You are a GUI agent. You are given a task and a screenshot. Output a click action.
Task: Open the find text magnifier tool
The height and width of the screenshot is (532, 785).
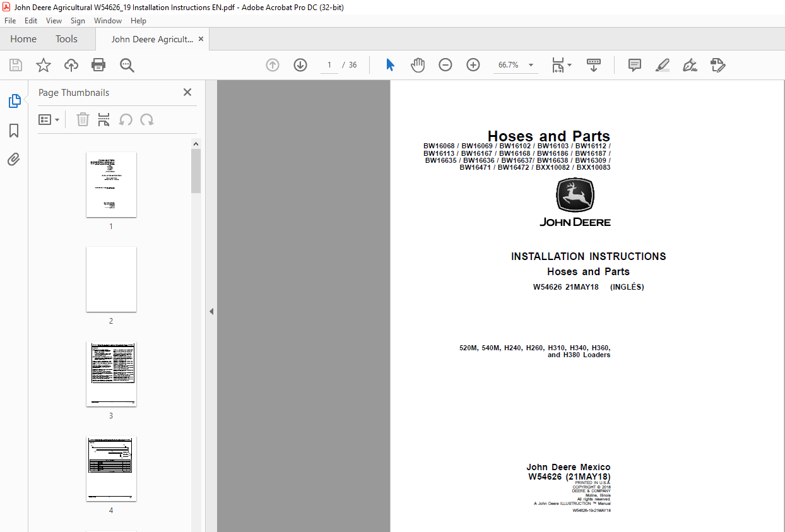(x=127, y=65)
